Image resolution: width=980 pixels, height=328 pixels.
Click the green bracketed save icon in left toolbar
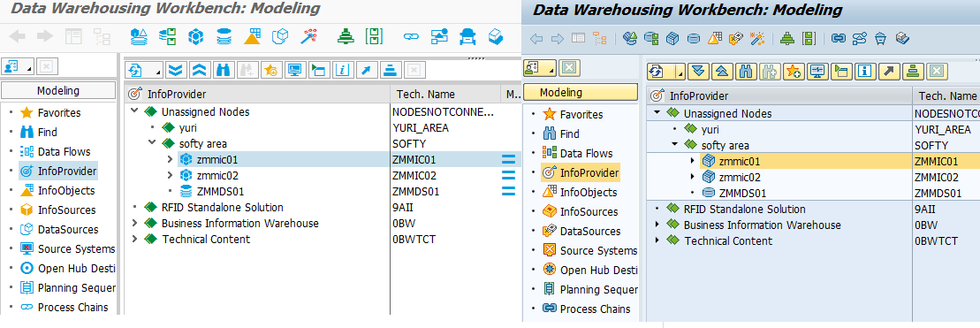(x=374, y=37)
